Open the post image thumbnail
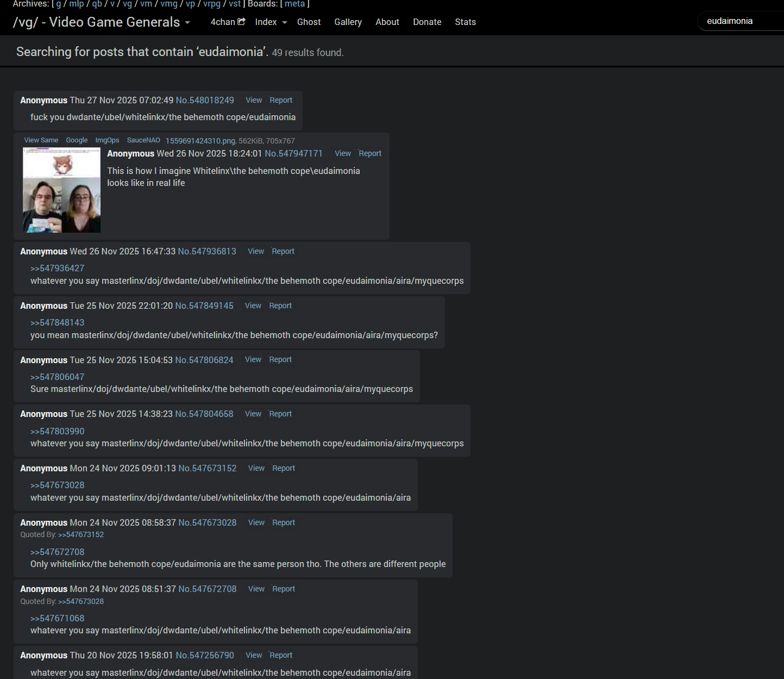This screenshot has height=679, width=784. click(62, 190)
